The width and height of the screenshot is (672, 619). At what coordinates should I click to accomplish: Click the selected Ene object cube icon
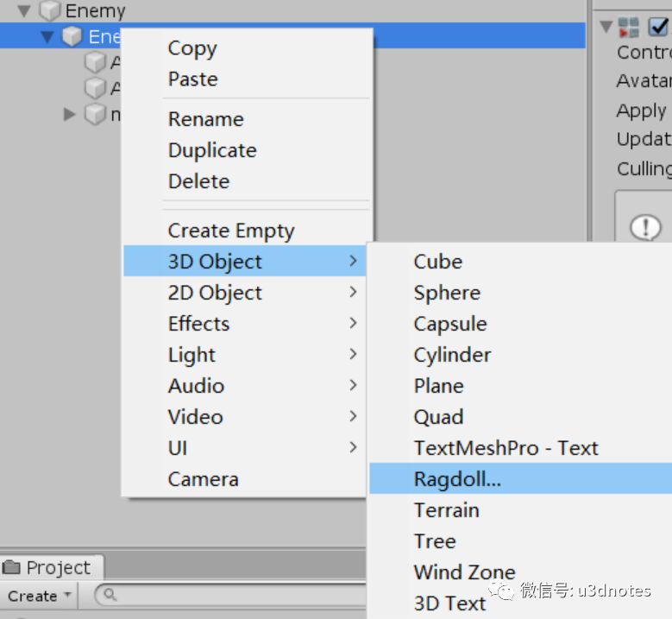72,36
